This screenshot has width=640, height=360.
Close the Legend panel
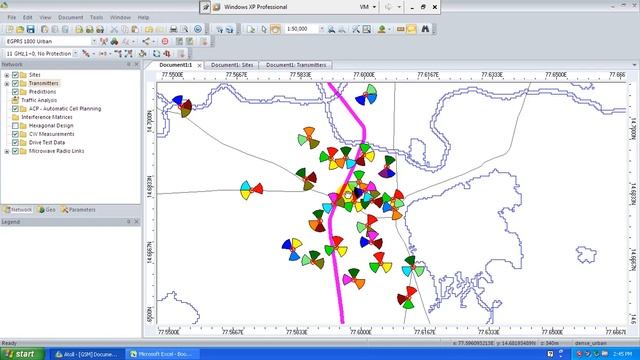136,222
